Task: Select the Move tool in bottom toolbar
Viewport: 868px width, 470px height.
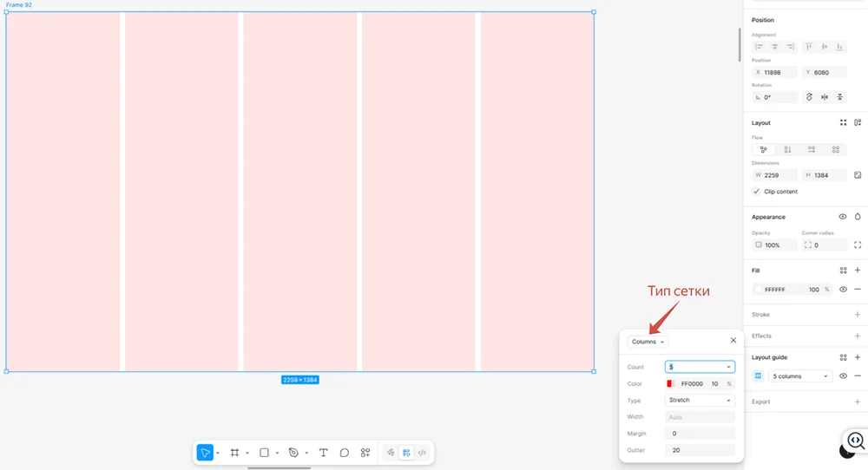Action: tap(205, 453)
